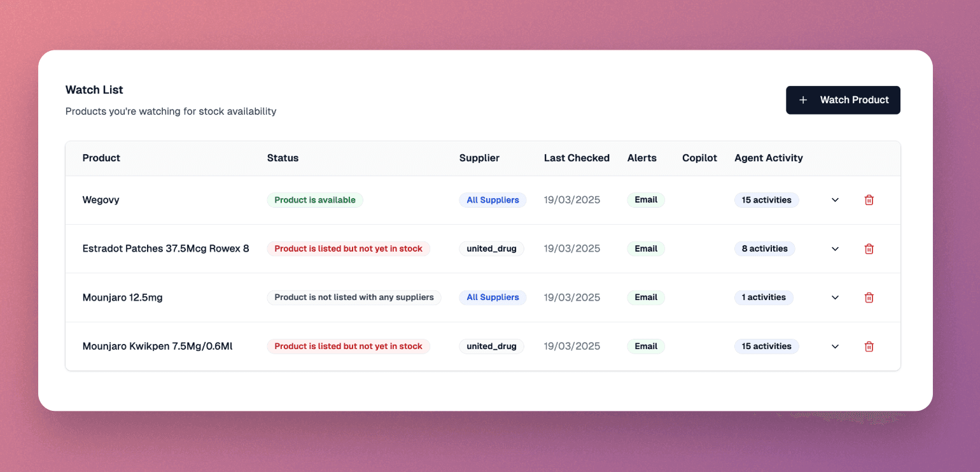Delete the Wegovy watch entry
Image resolution: width=980 pixels, height=472 pixels.
(x=869, y=200)
